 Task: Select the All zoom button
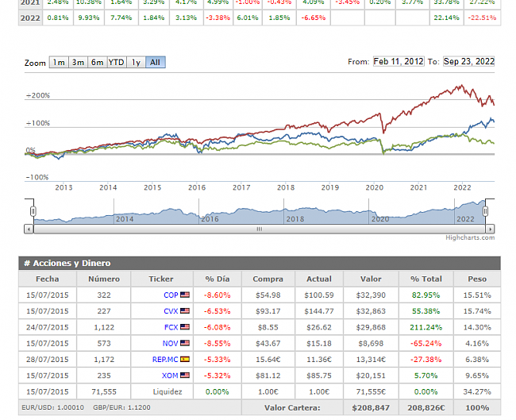tap(156, 62)
